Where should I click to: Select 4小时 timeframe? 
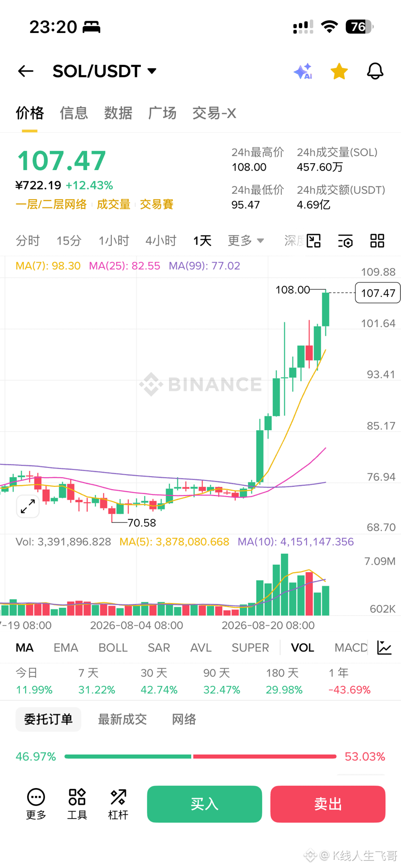coord(161,241)
